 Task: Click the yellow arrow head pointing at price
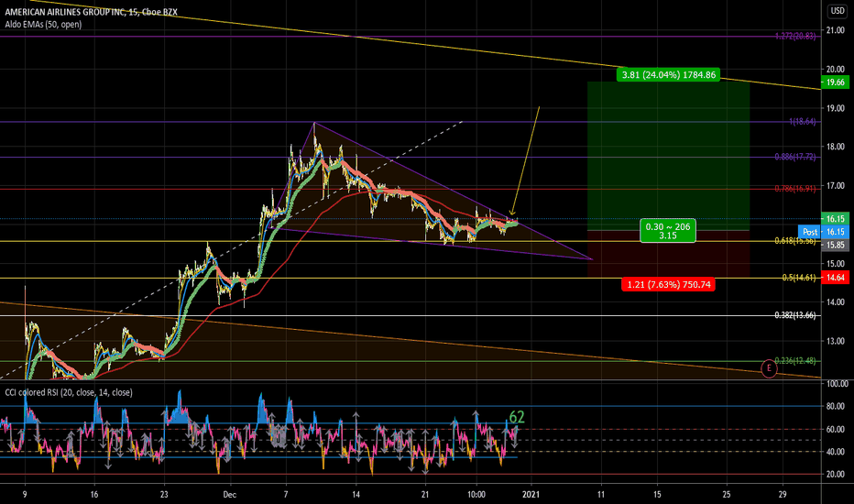(511, 213)
